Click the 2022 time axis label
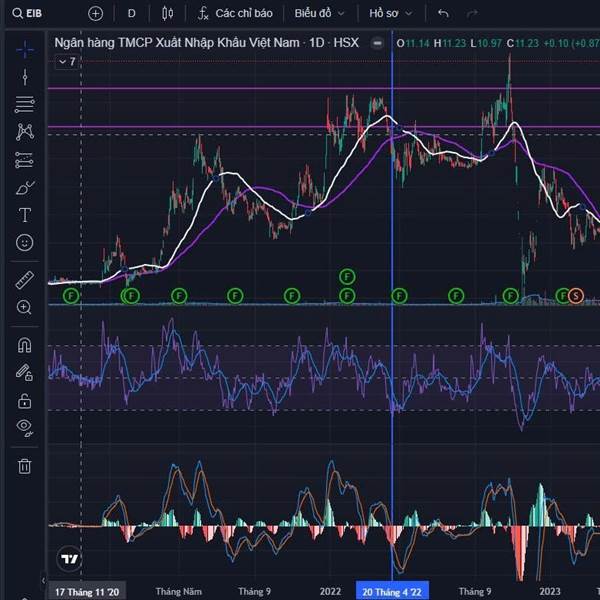Viewport: 600px width, 600px height. click(x=330, y=591)
